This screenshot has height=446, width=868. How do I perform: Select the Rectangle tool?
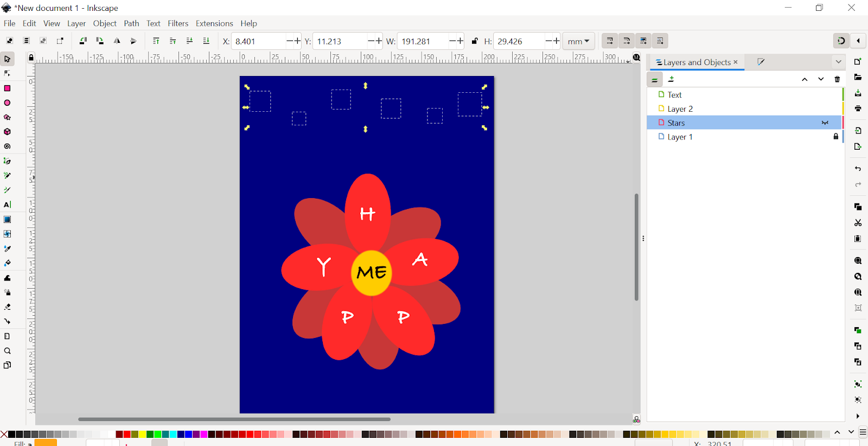click(7, 88)
